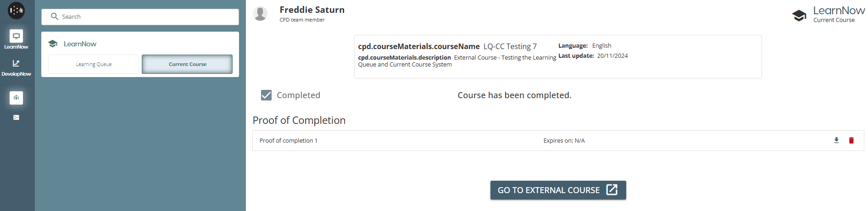Open the LearnNow sidebar module
This screenshot has width=868, height=211.
coord(16,39)
